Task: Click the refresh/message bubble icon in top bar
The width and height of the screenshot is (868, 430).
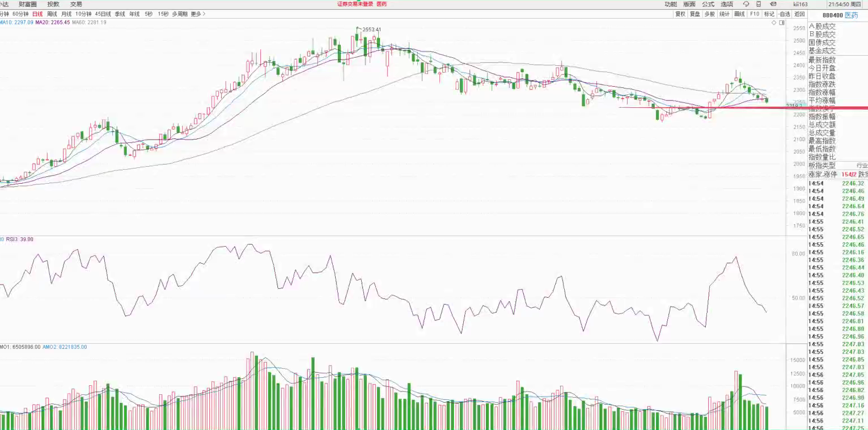Action: (x=746, y=4)
